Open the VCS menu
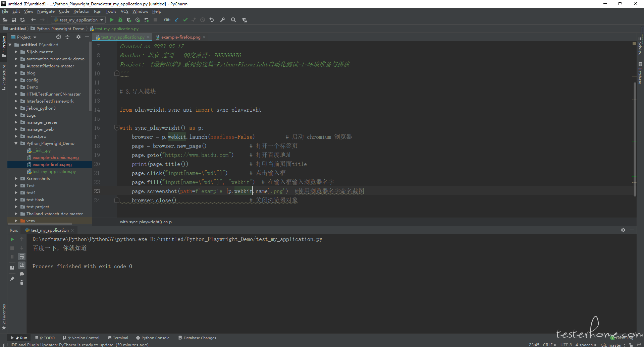The height and width of the screenshot is (347, 644). (124, 11)
